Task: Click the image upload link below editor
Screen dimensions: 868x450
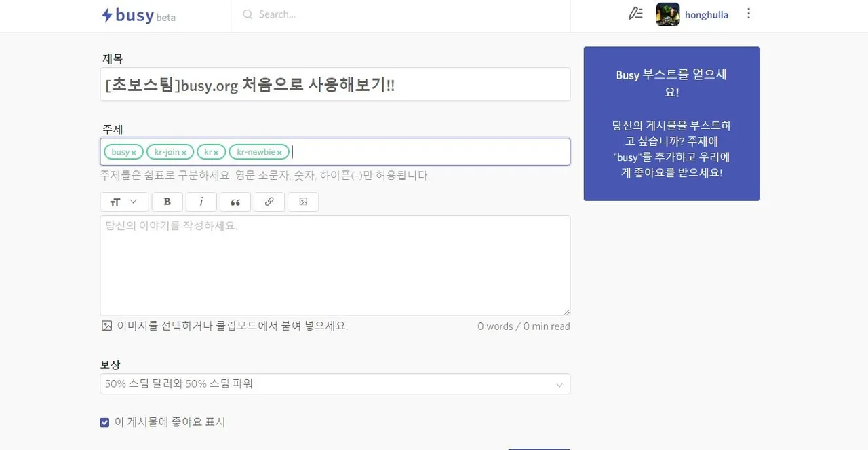Action: (x=224, y=326)
